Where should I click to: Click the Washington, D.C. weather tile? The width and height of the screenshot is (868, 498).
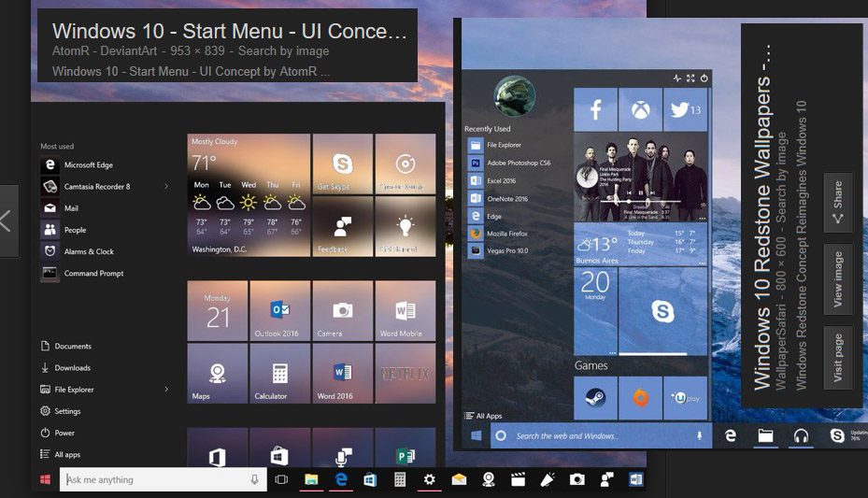tap(249, 195)
